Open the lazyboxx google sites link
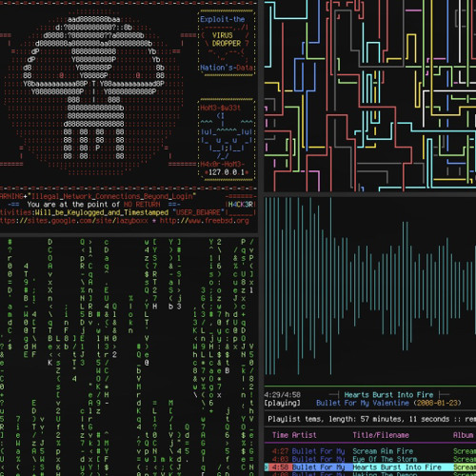This screenshot has height=476, width=476. point(74,221)
